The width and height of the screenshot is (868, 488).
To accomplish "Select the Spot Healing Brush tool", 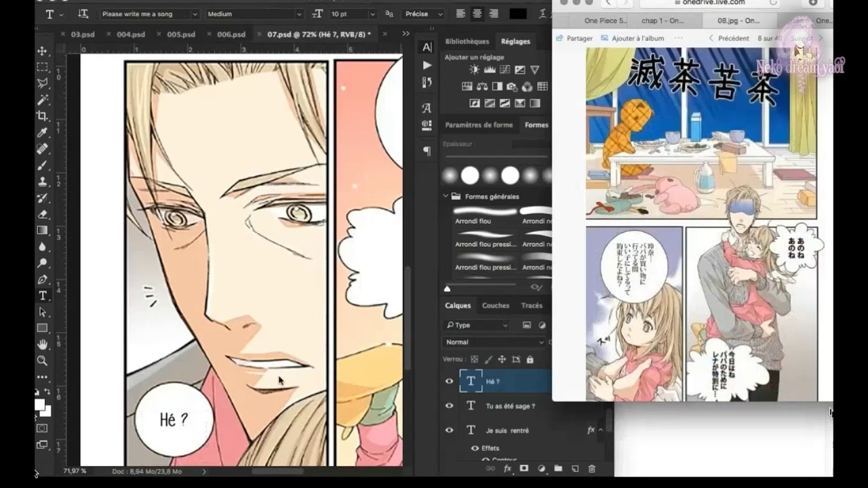I will tap(42, 148).
